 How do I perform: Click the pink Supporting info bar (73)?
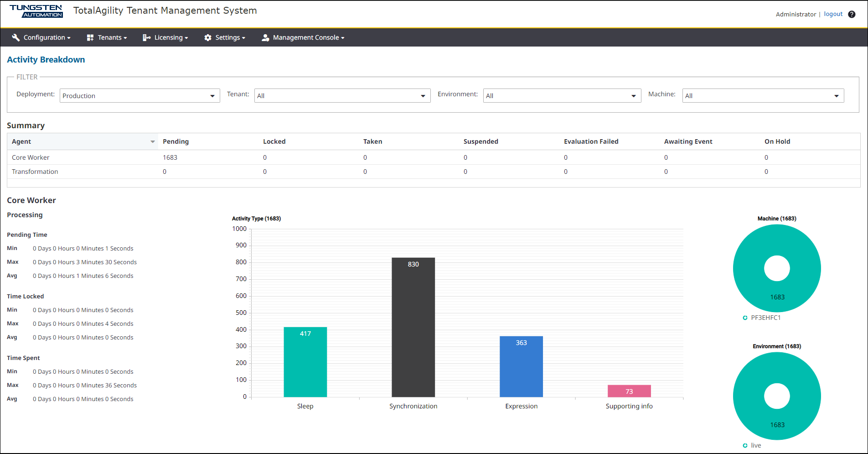629,391
